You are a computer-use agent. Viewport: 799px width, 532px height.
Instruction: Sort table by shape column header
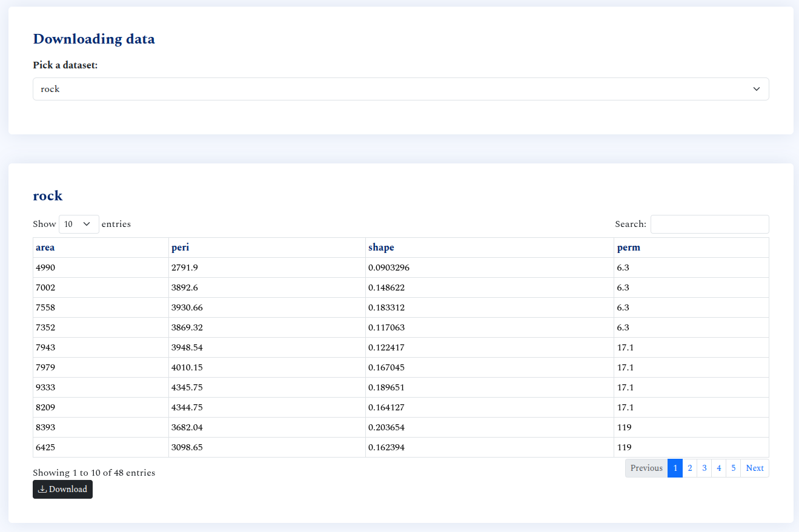[x=381, y=248]
